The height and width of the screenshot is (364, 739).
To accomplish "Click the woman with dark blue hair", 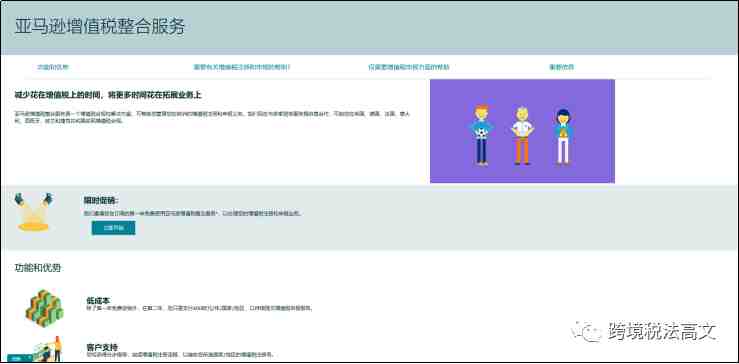I will [x=562, y=137].
